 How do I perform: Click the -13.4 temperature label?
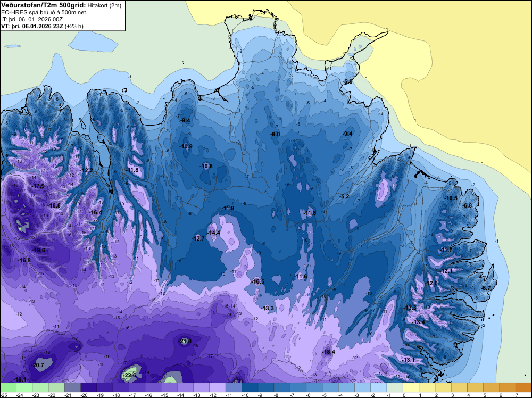coord(419,322)
